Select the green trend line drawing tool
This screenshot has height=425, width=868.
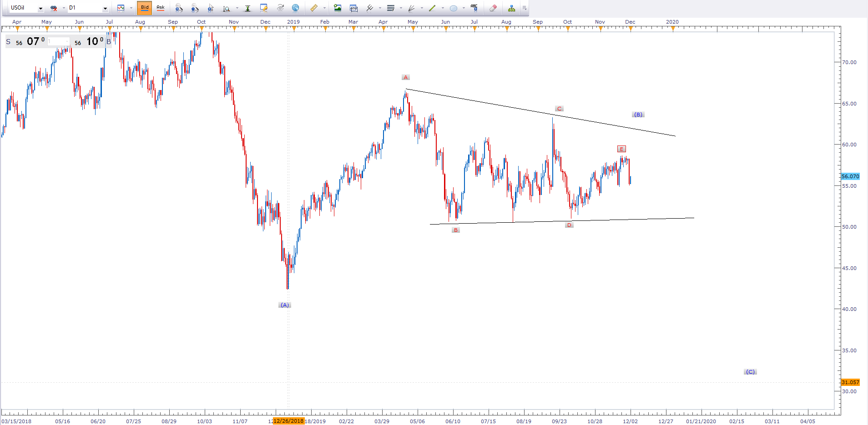point(432,8)
